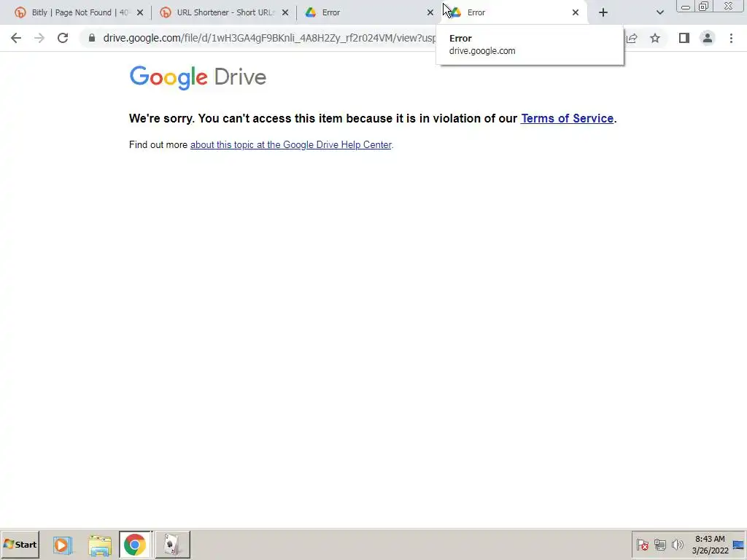The height and width of the screenshot is (560, 747).
Task: Open the Windows Start menu
Action: coord(20,544)
